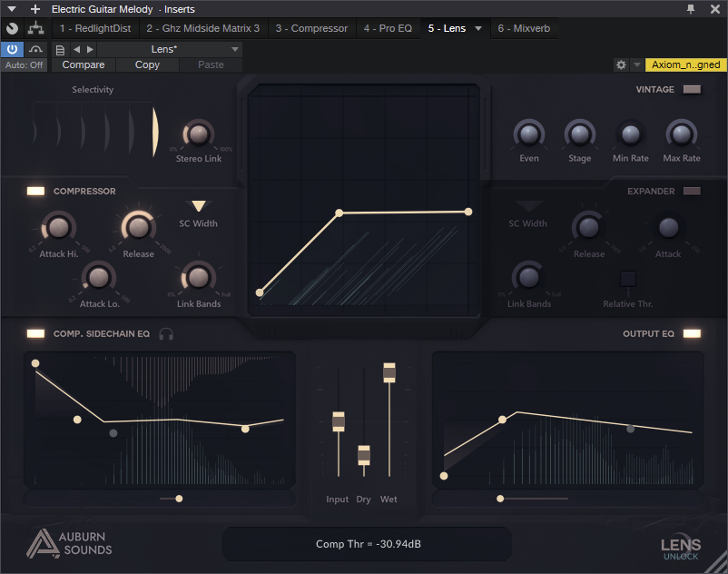Click the Compare button
The image size is (728, 574).
84,64
